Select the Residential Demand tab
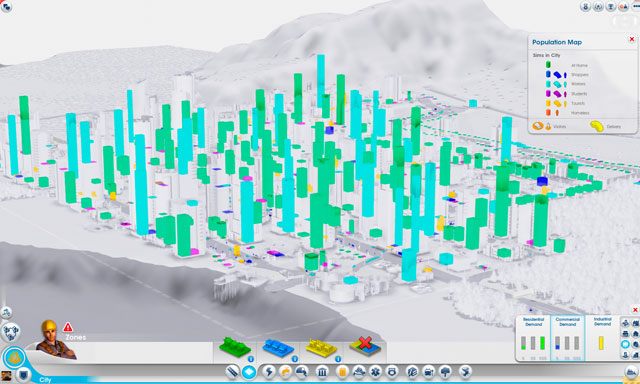Viewport: 640px width, 384px height. (533, 338)
